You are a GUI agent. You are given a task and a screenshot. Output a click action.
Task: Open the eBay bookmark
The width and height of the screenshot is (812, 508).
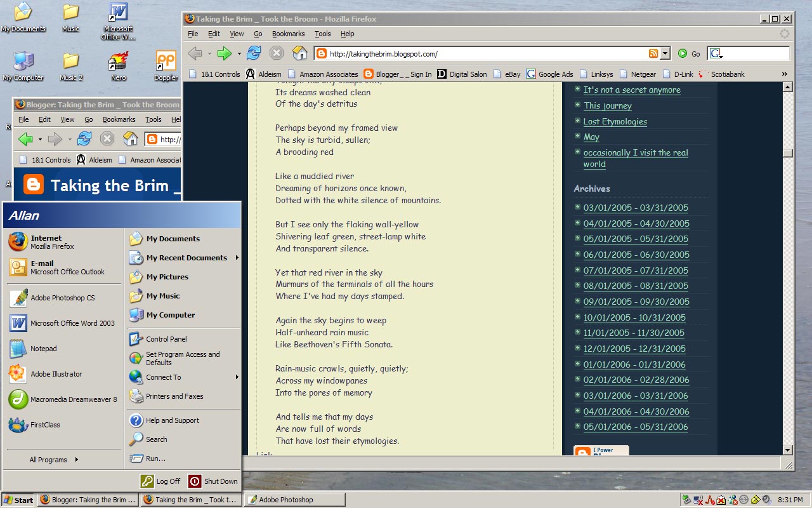pyautogui.click(x=507, y=74)
